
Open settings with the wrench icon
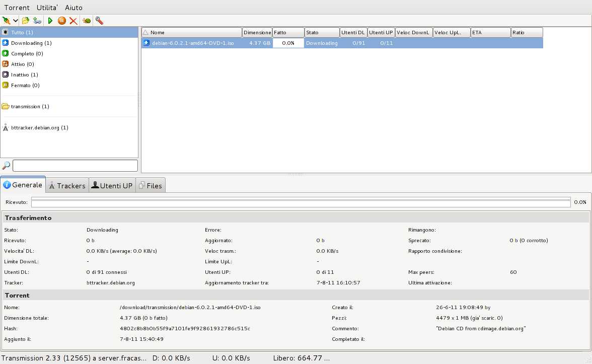tap(99, 21)
